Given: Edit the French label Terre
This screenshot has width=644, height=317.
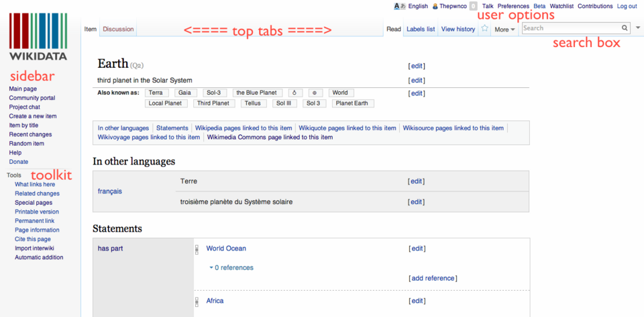Looking at the screenshot, I should [417, 181].
